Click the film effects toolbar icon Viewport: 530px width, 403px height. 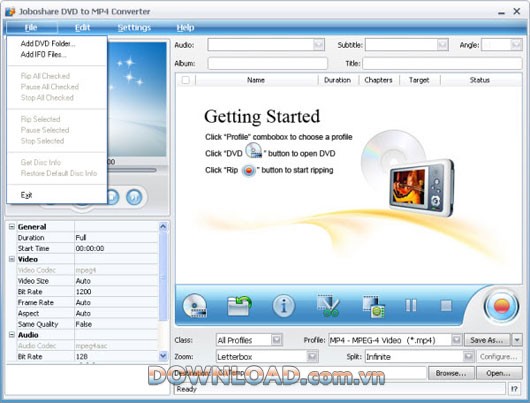click(374, 307)
